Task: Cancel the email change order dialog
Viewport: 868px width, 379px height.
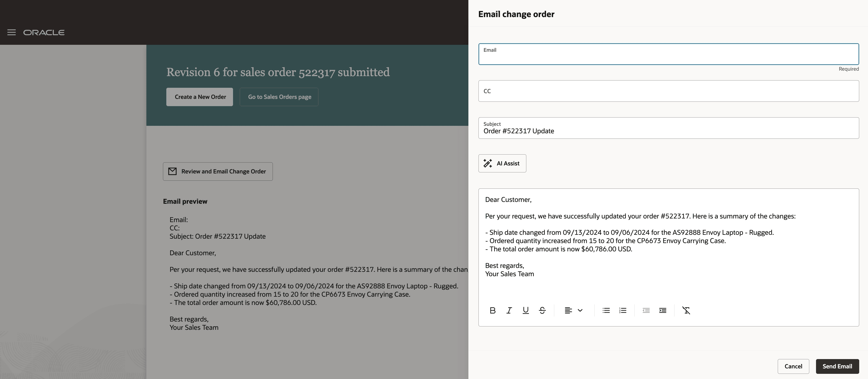Action: [793, 366]
